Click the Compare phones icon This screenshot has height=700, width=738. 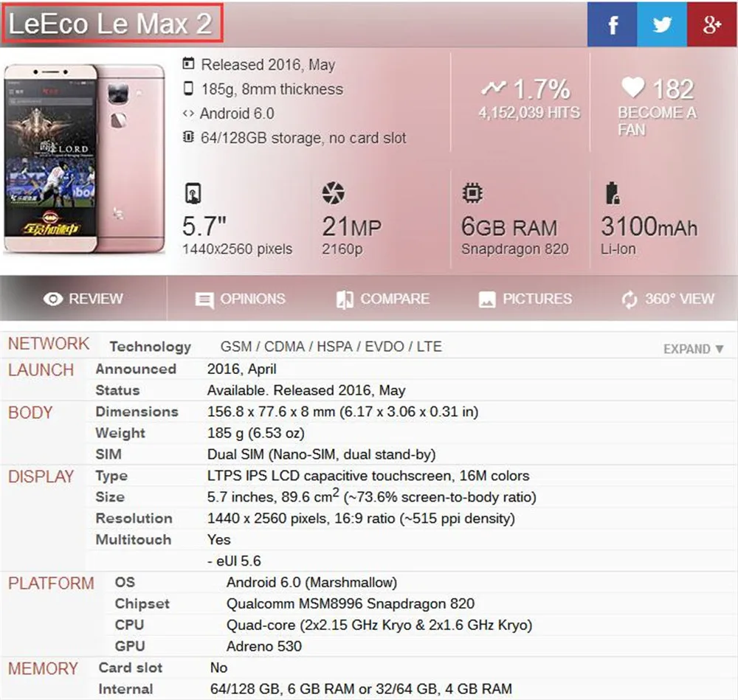(345, 299)
